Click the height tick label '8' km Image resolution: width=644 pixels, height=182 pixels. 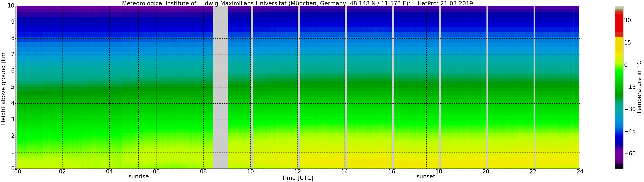(x=13, y=39)
